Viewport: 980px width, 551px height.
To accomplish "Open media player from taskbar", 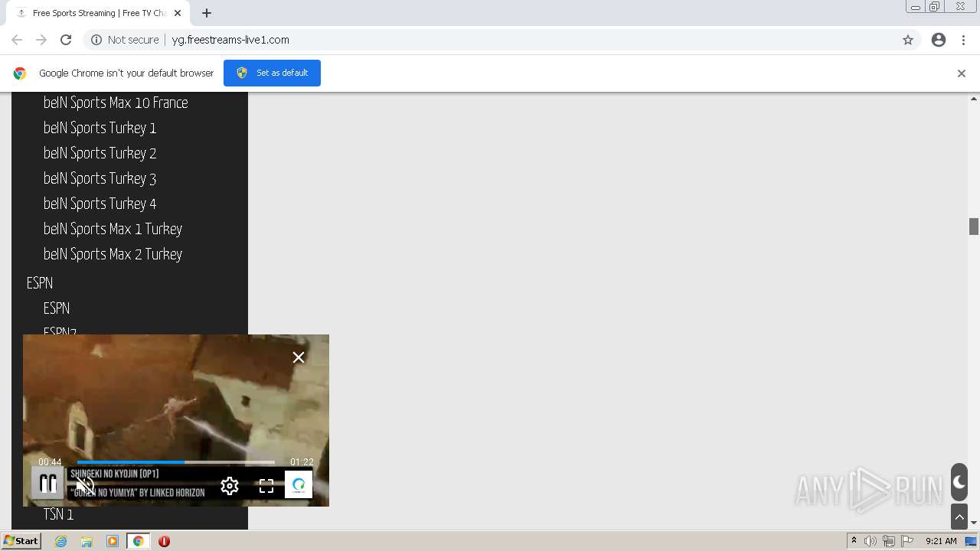I will click(113, 541).
